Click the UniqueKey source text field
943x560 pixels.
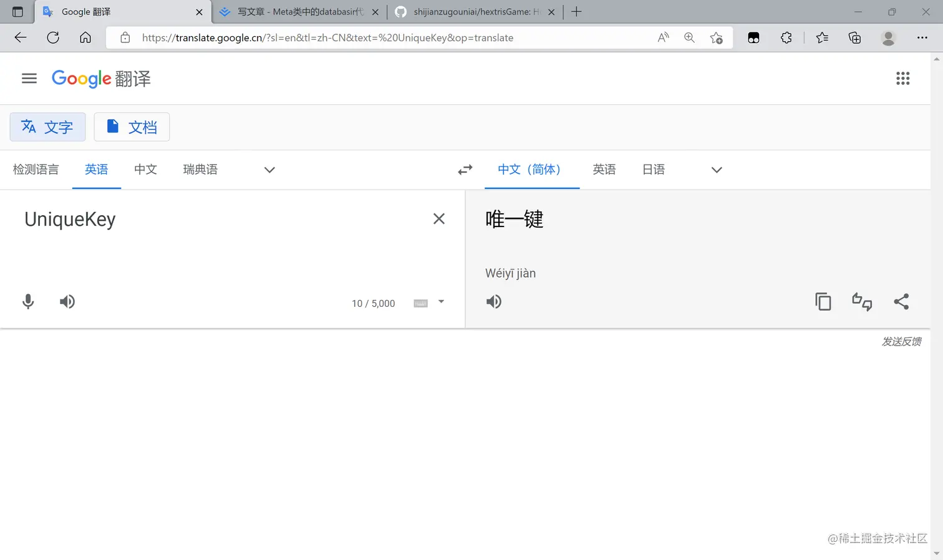point(218,220)
